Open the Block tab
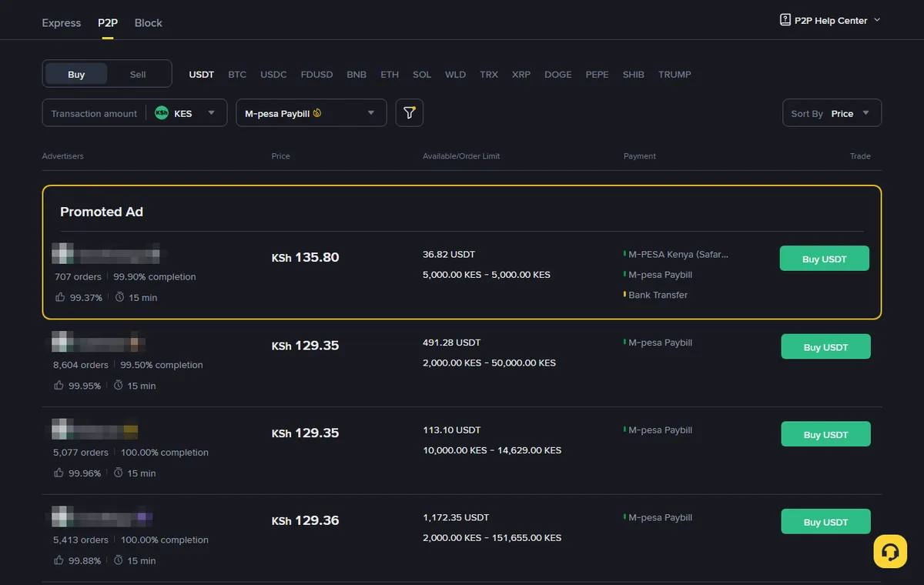The image size is (924, 585). 149,22
